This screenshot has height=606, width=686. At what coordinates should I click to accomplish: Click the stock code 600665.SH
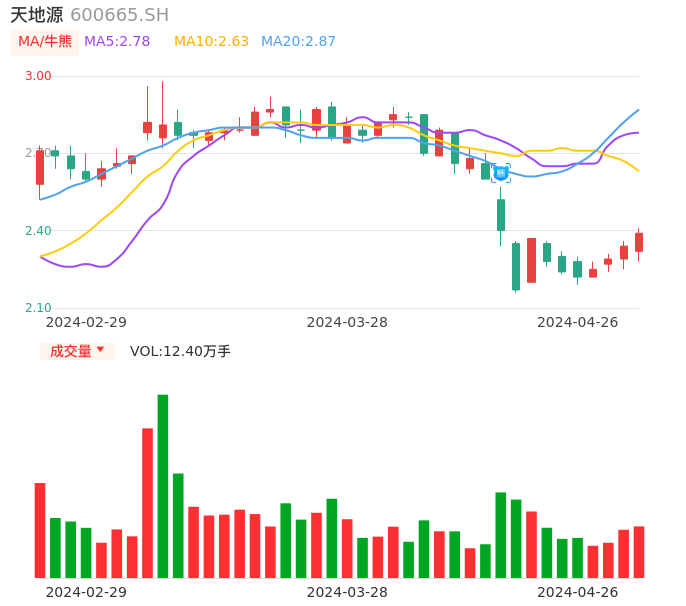click(x=119, y=15)
